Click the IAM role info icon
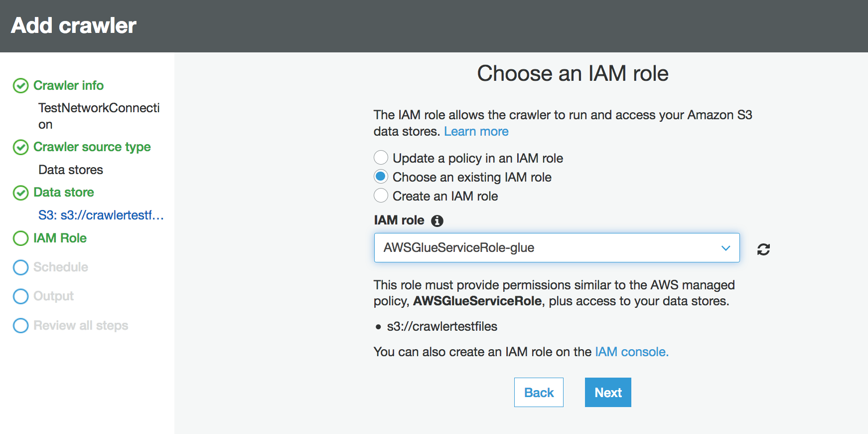This screenshot has width=868, height=434. pos(437,221)
